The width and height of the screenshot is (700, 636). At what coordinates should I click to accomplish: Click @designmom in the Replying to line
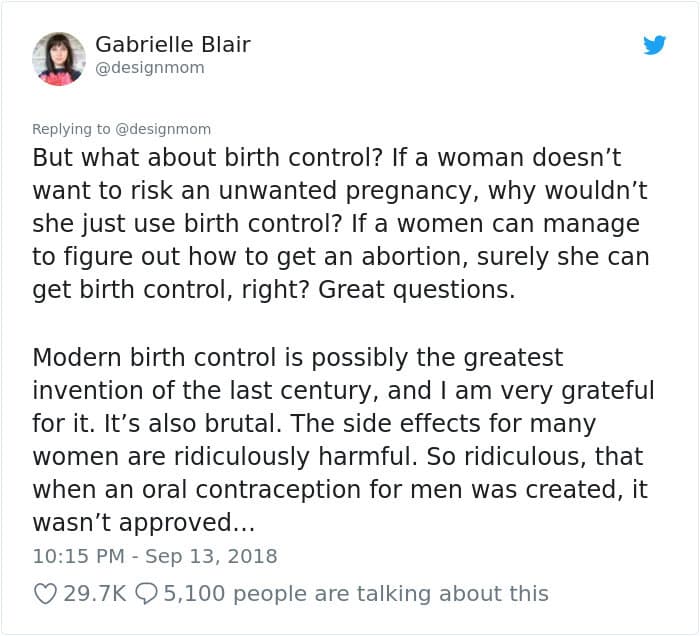[163, 129]
